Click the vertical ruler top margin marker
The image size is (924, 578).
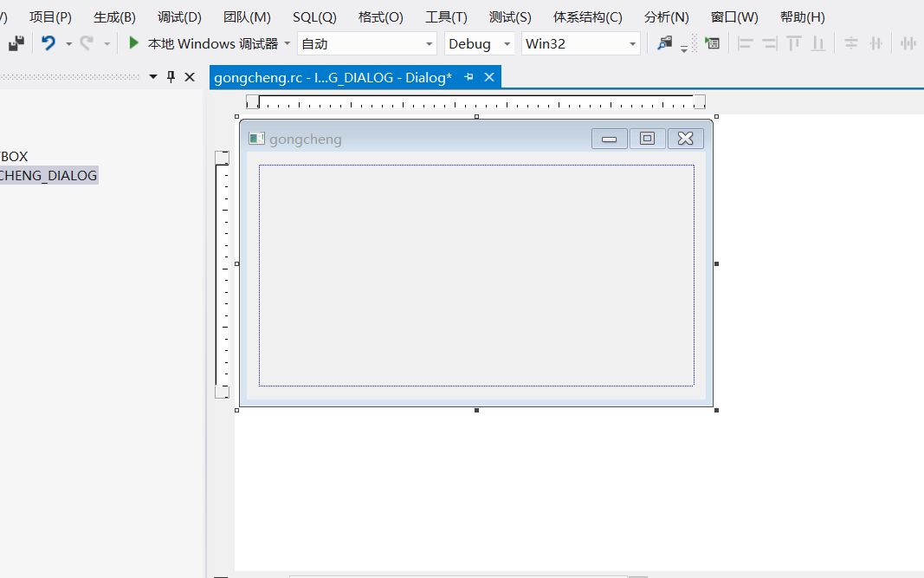tap(222, 158)
